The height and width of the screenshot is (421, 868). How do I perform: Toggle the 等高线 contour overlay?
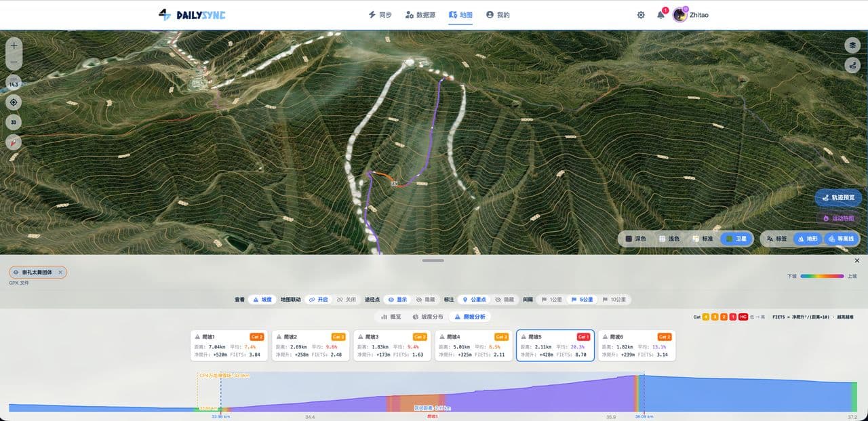coord(841,239)
